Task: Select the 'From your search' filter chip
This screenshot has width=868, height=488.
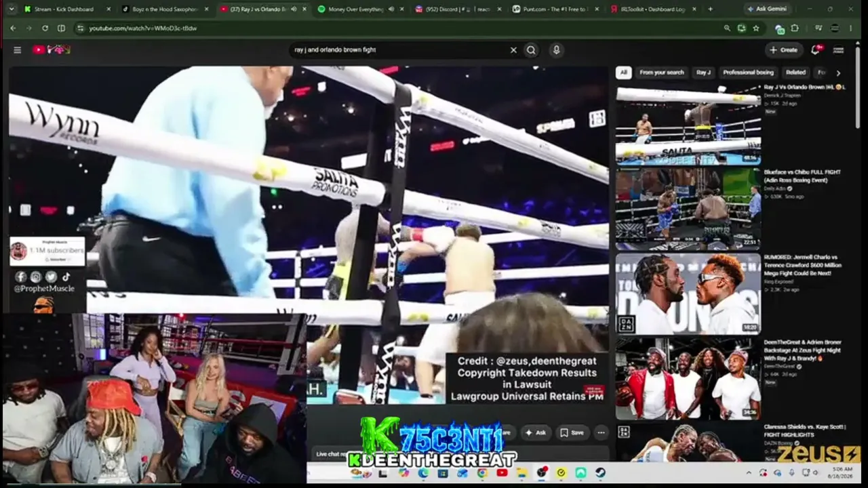Action: (x=662, y=73)
